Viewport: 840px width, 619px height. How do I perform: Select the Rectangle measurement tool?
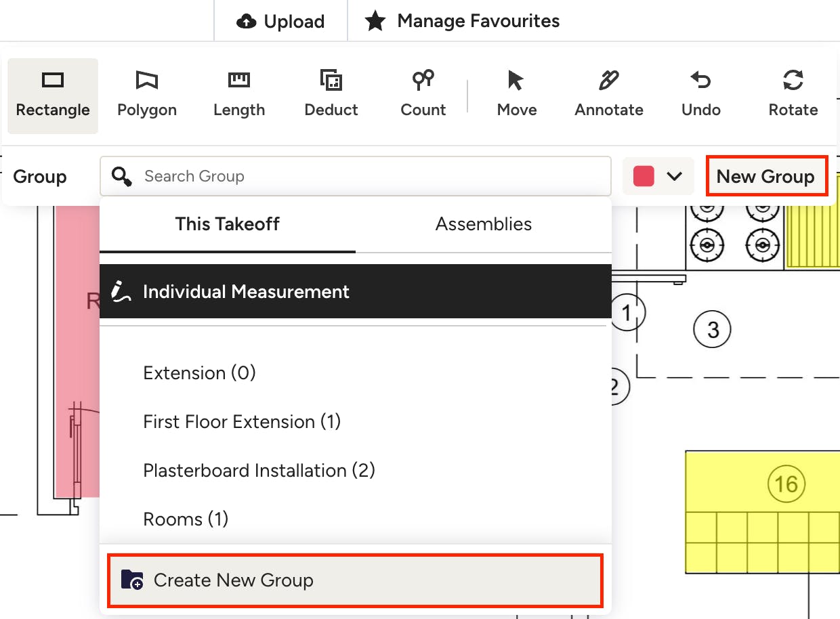pos(53,95)
